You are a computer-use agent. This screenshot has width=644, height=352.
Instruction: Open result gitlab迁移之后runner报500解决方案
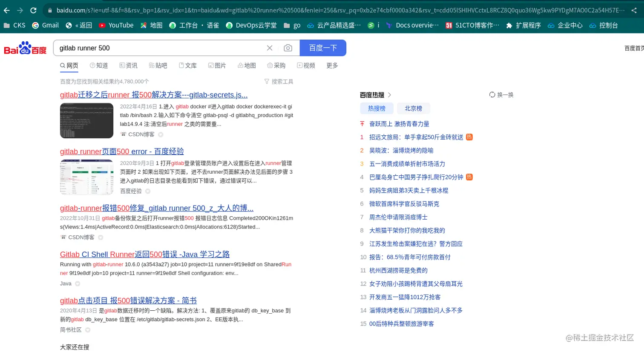154,95
